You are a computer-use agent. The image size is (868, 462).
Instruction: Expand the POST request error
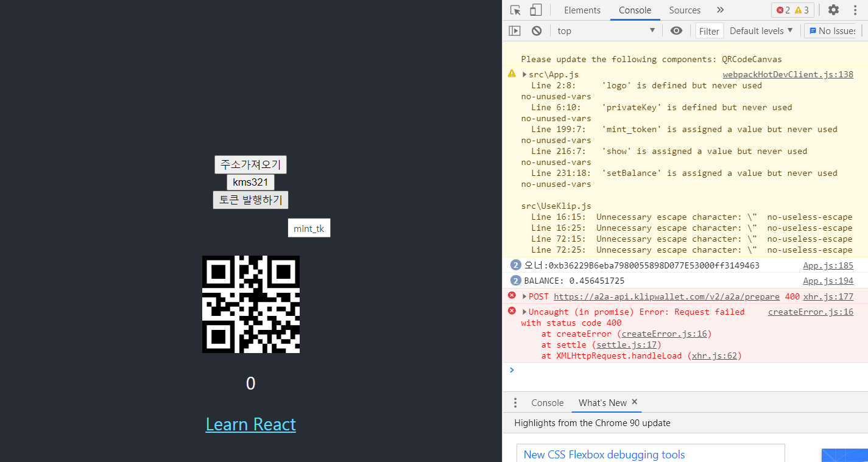coord(524,296)
